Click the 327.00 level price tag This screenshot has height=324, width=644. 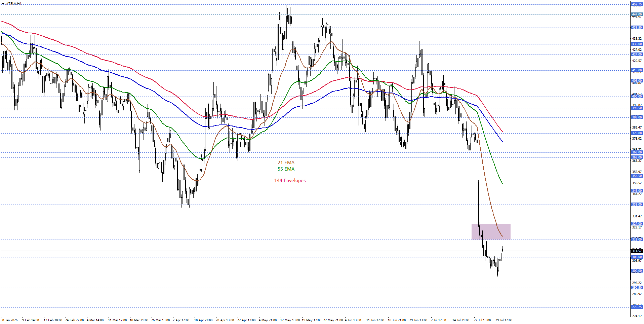click(x=637, y=223)
